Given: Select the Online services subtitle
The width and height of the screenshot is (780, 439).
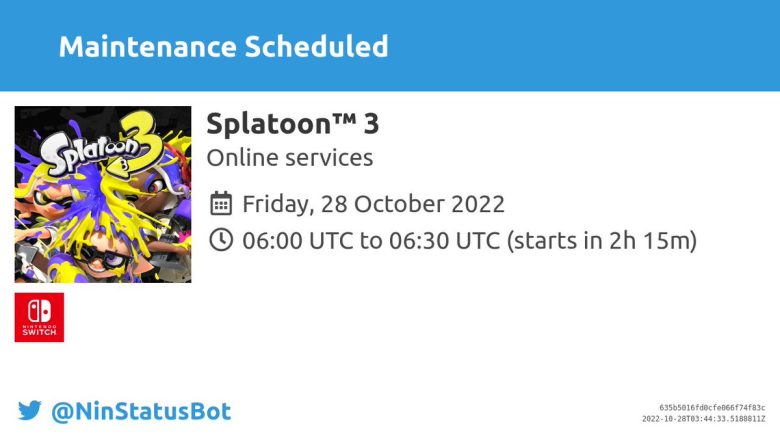Looking at the screenshot, I should (289, 158).
